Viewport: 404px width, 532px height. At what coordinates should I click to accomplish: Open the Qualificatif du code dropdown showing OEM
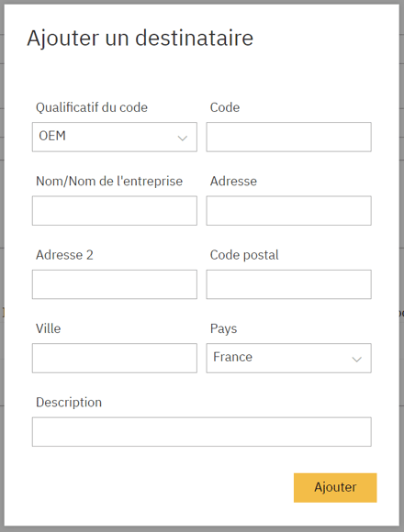115,137
